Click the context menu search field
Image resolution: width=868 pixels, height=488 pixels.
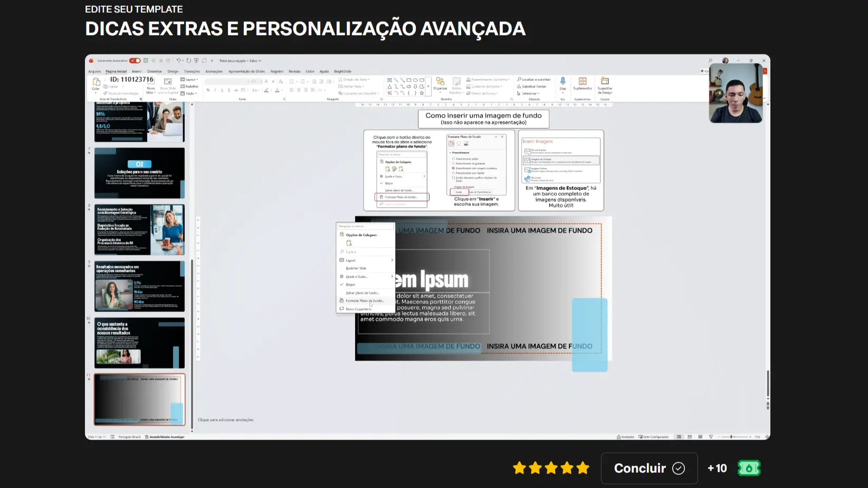(x=366, y=226)
